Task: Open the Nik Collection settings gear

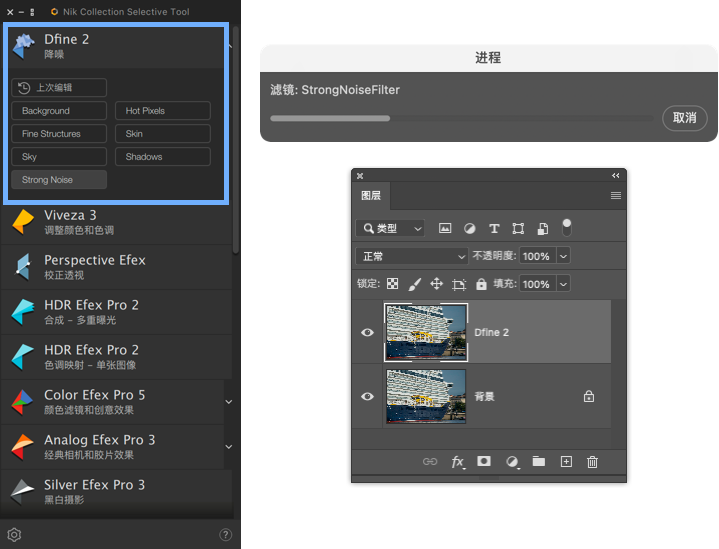Action: point(14,534)
